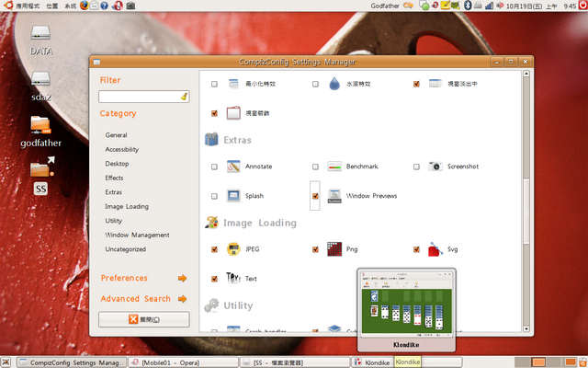Viewport: 588px width, 368px height.
Task: Open the Png plugin icon
Action: coord(334,249)
